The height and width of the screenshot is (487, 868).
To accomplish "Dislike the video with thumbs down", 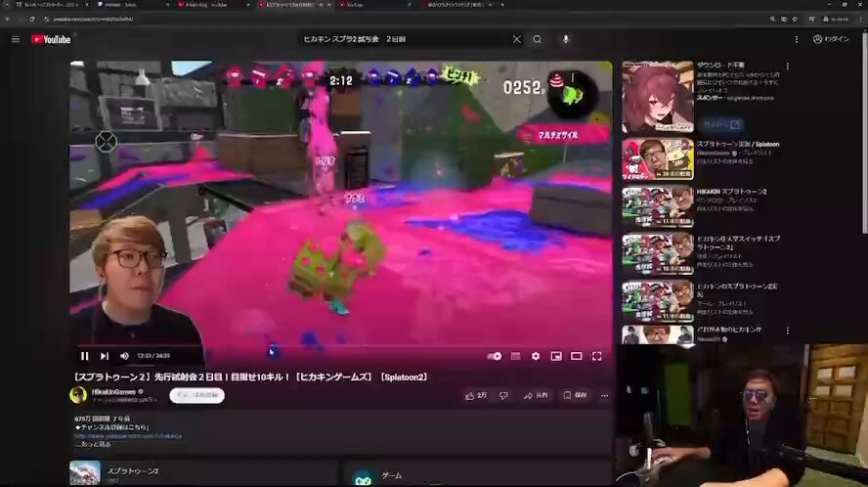I will (x=503, y=396).
